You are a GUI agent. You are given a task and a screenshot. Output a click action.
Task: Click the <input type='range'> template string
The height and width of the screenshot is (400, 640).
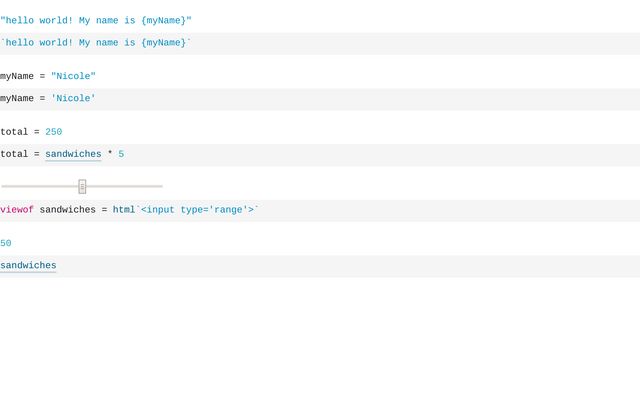tap(197, 210)
